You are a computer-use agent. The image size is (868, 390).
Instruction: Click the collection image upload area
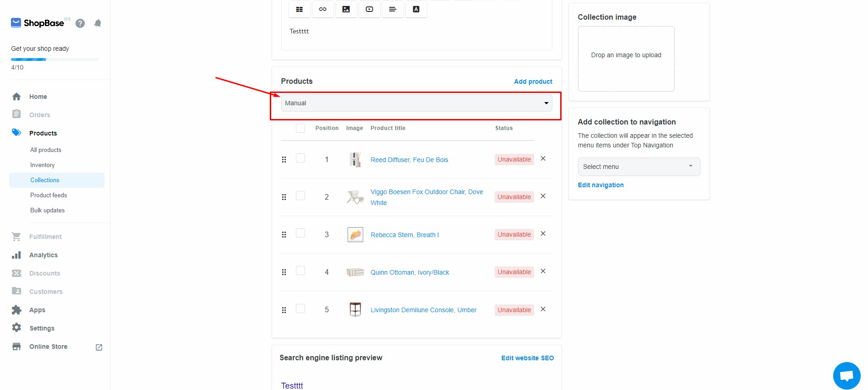pyautogui.click(x=626, y=59)
